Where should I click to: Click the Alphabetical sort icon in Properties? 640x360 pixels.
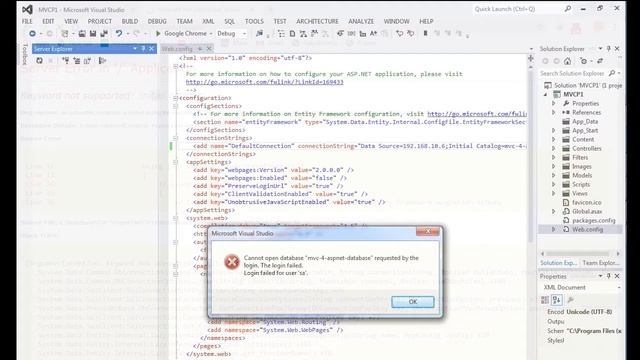pyautogui.click(x=556, y=300)
